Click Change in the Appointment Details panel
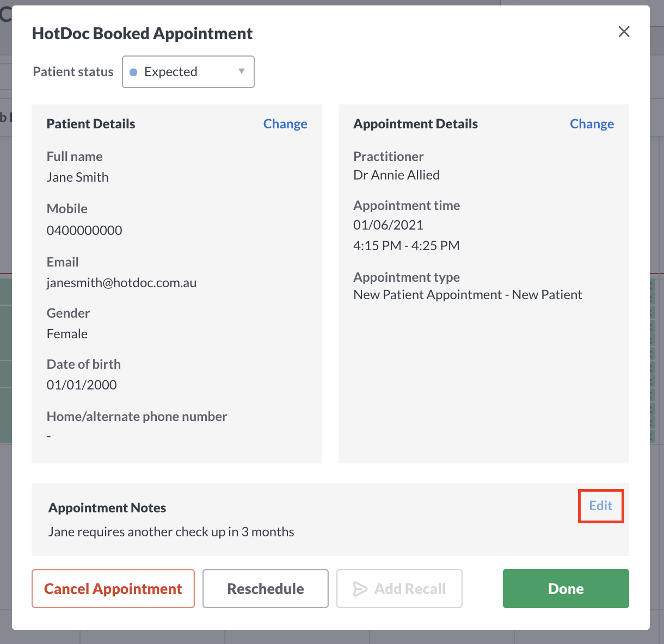This screenshot has width=664, height=644. pos(592,124)
